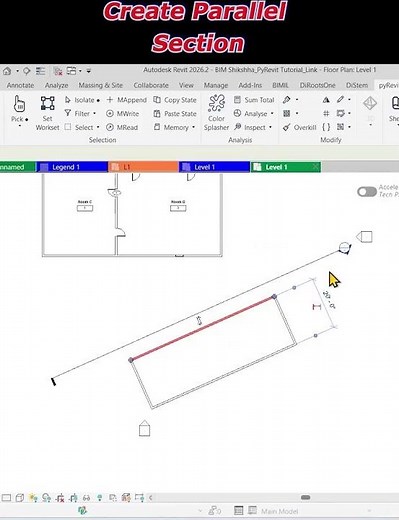Open the View ribbon tab
Screen dimensions: 399x520
(186, 85)
